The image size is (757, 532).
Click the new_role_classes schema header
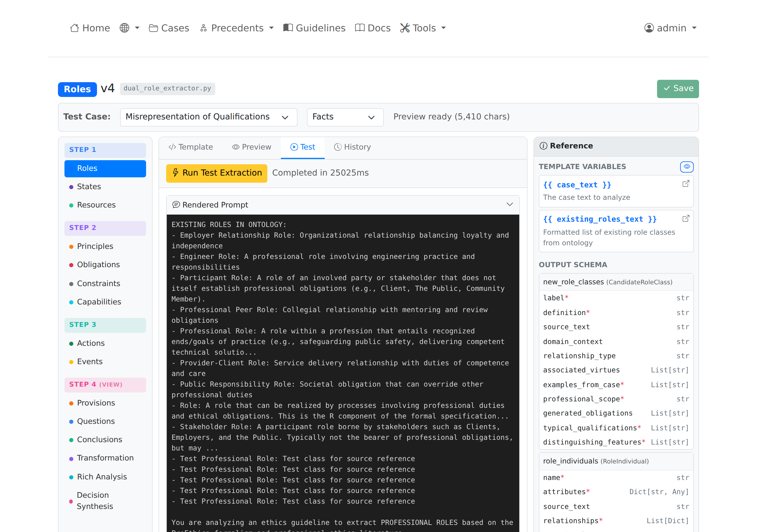616,282
